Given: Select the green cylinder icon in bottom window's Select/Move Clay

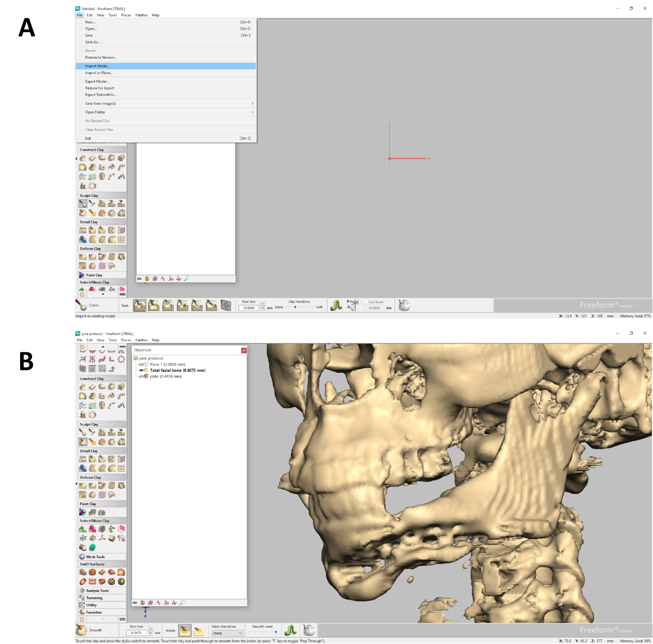Looking at the screenshot, I should point(92,547).
